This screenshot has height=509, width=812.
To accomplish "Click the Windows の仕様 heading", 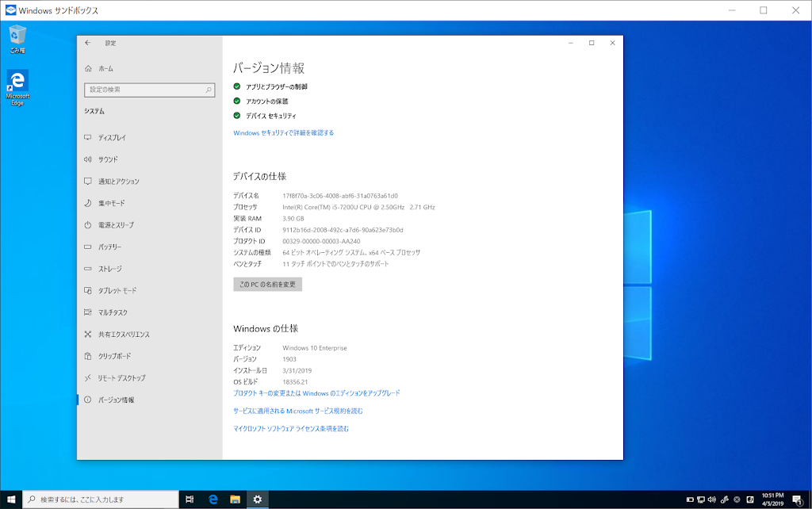I will tap(266, 329).
